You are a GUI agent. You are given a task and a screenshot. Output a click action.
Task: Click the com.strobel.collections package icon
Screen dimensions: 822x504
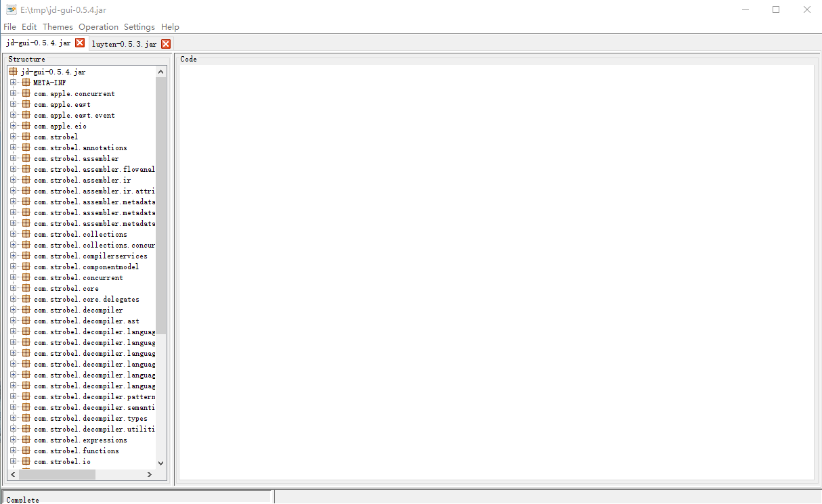coord(26,234)
